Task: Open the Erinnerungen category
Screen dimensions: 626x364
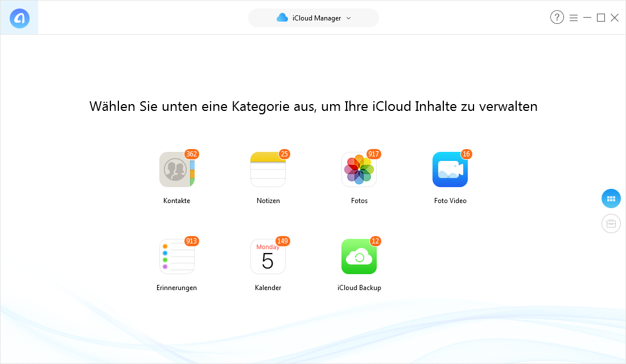Action: click(176, 256)
